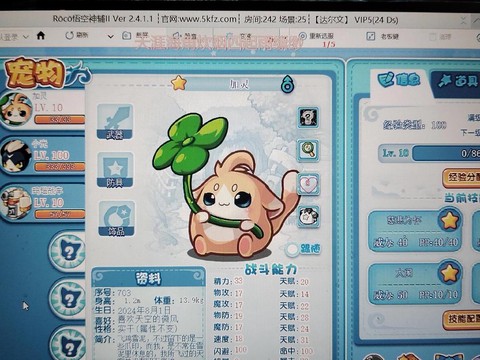Click star on the PP:10/10 skill
The image size is (480, 360).
point(449,273)
